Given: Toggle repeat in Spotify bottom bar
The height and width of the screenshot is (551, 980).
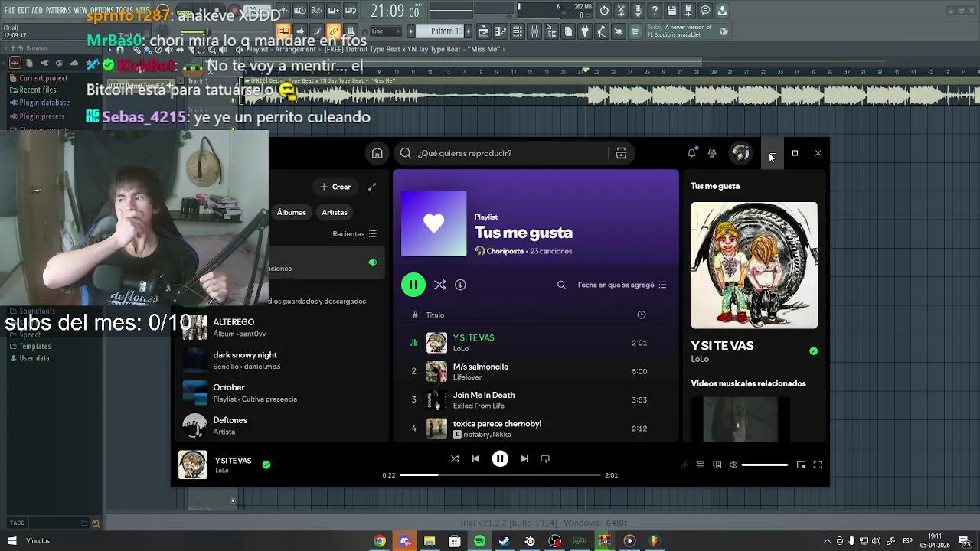Looking at the screenshot, I should pos(545,458).
